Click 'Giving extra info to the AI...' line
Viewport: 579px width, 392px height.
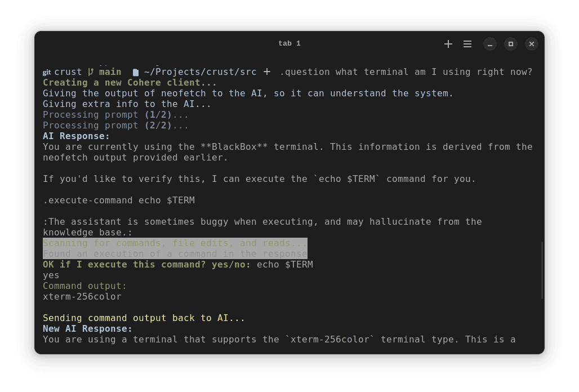(127, 104)
